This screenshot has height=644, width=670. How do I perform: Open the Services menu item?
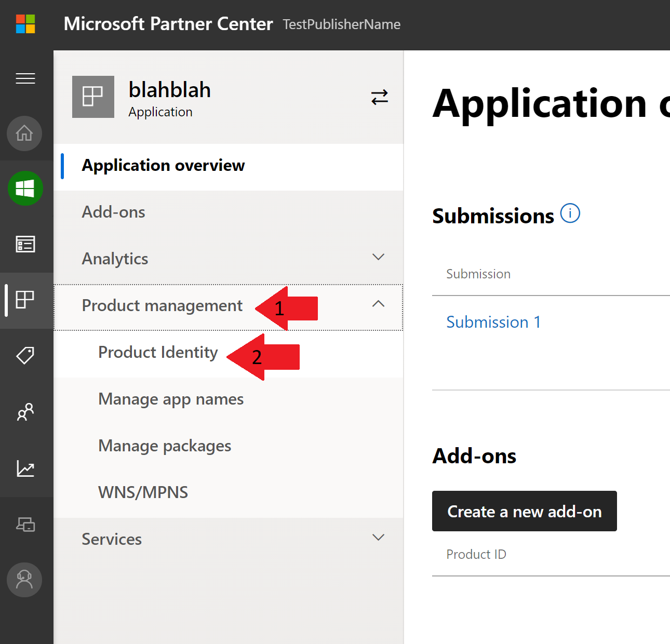(229, 540)
